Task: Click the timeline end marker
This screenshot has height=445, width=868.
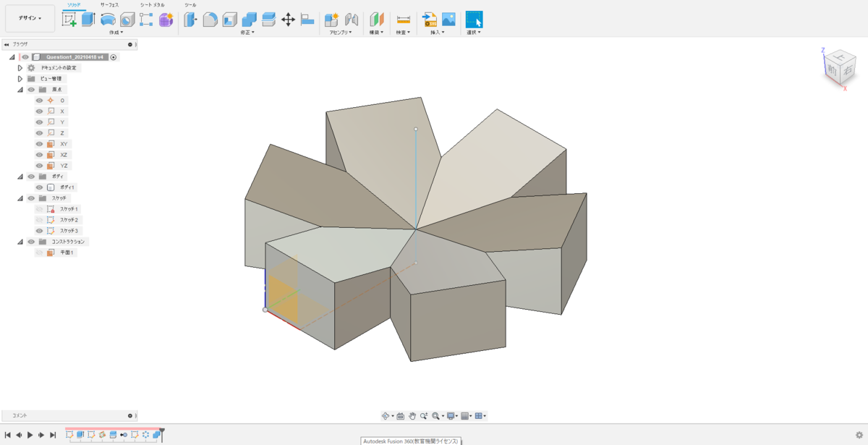Action: pyautogui.click(x=162, y=434)
